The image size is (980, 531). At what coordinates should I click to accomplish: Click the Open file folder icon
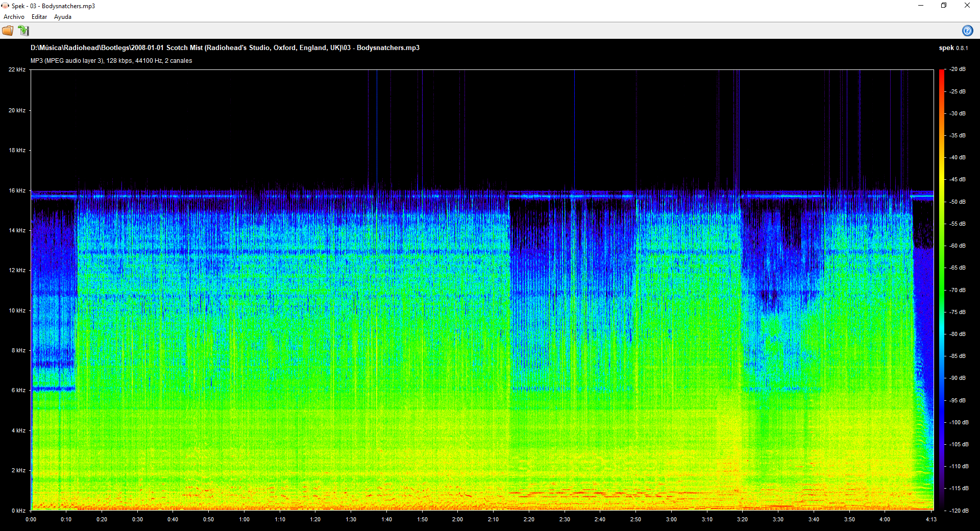pos(8,31)
